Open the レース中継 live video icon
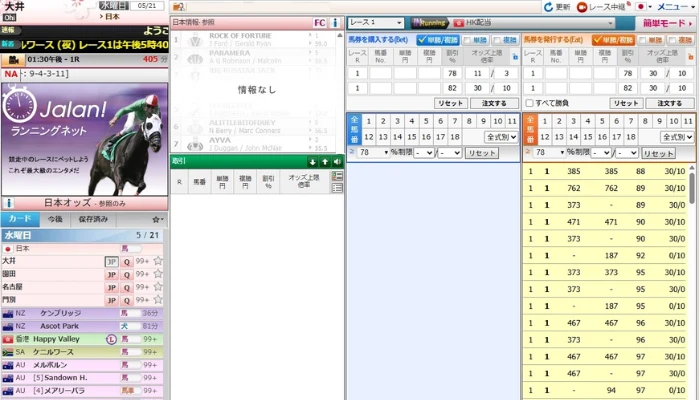Viewport: 700px width, 400px height. coord(582,7)
